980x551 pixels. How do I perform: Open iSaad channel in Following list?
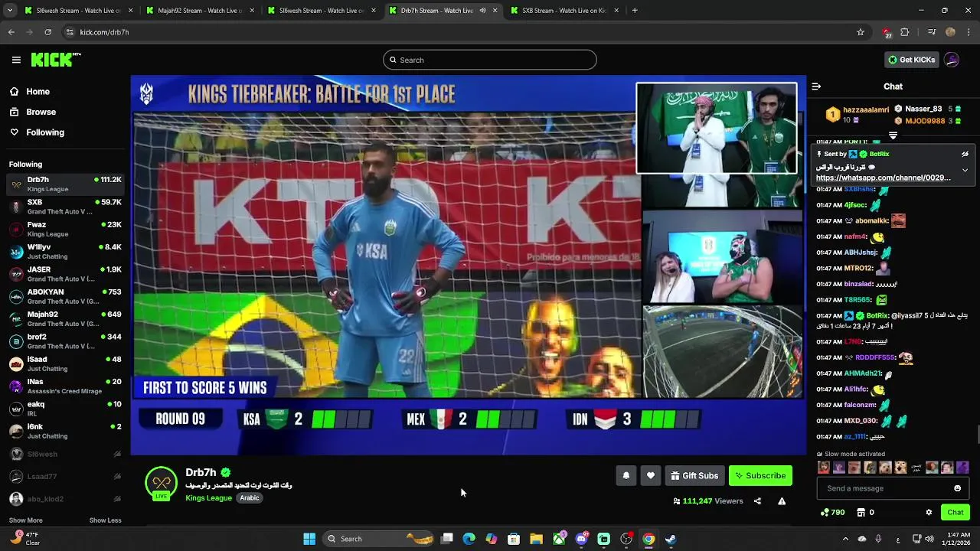coord(64,364)
